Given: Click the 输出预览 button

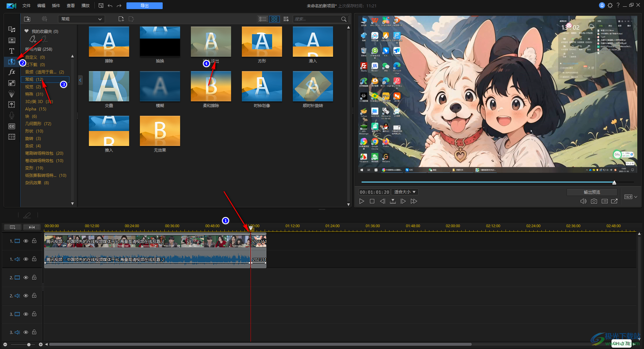Looking at the screenshot, I should coord(592,192).
